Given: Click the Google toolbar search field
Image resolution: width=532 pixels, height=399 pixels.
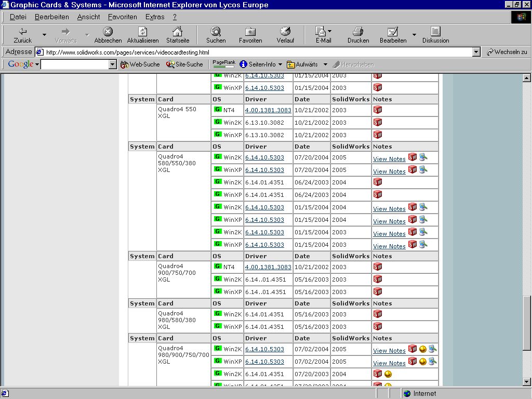Looking at the screenshot, I should coord(75,64).
